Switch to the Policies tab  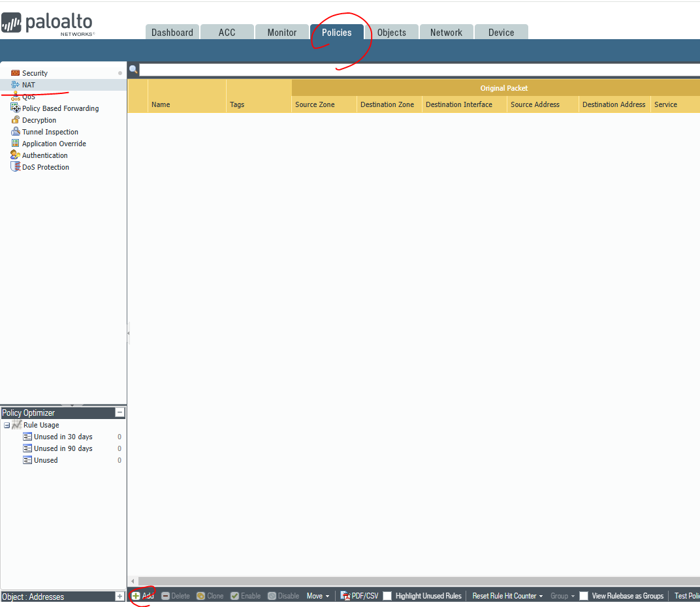[x=336, y=32]
